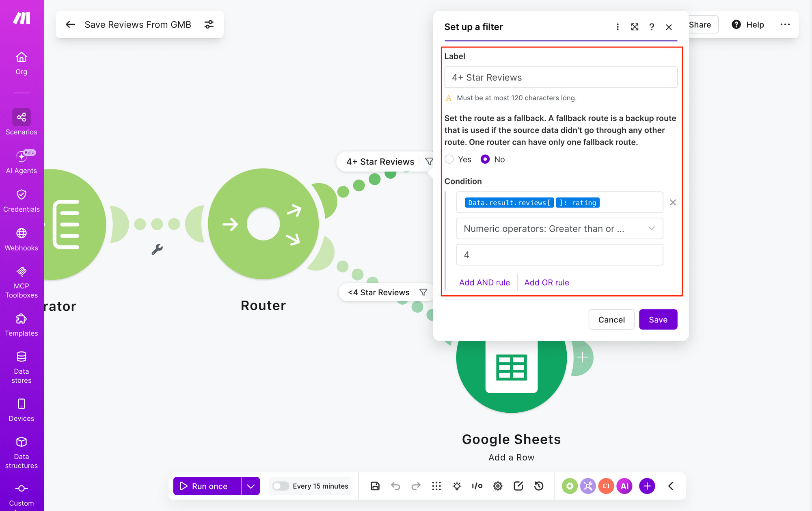Add a module after Google Sheets
Viewport: 812px width, 511px height.
tap(583, 357)
